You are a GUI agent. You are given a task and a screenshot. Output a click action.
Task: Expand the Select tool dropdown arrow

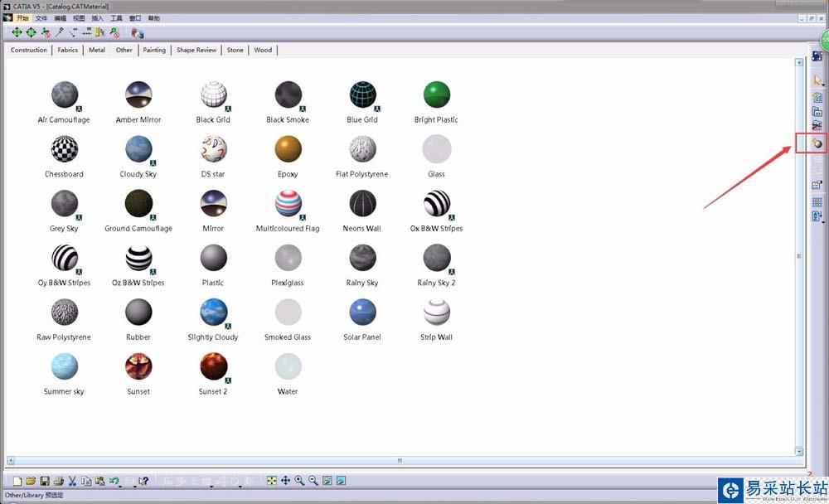pos(824,85)
